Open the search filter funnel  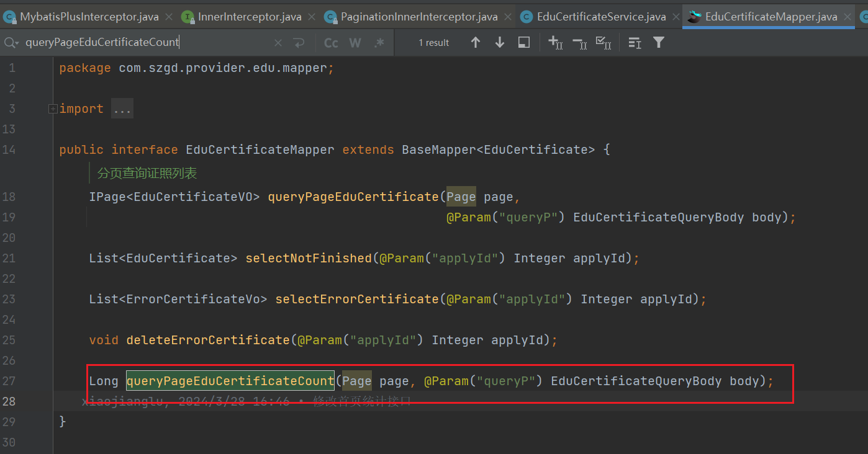point(659,42)
